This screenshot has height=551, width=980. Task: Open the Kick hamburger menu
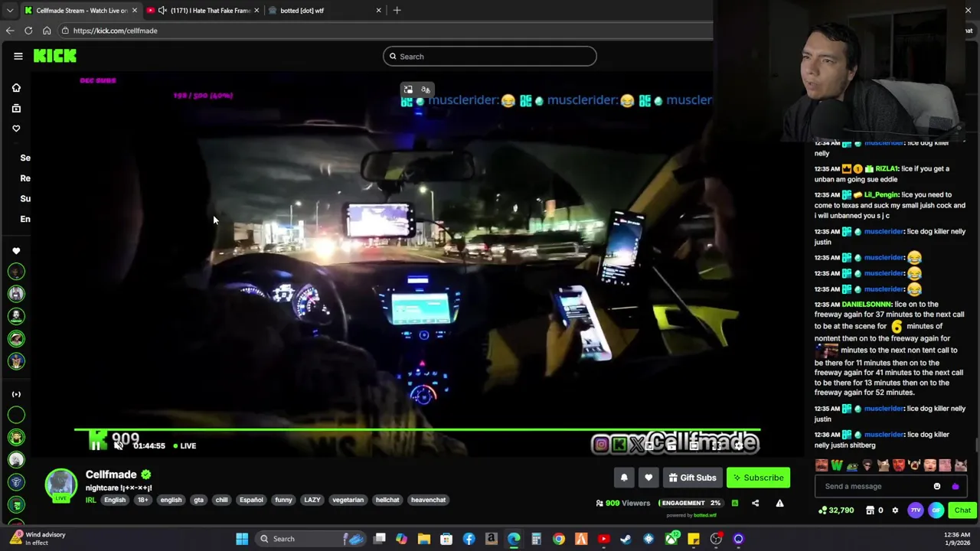point(18,56)
